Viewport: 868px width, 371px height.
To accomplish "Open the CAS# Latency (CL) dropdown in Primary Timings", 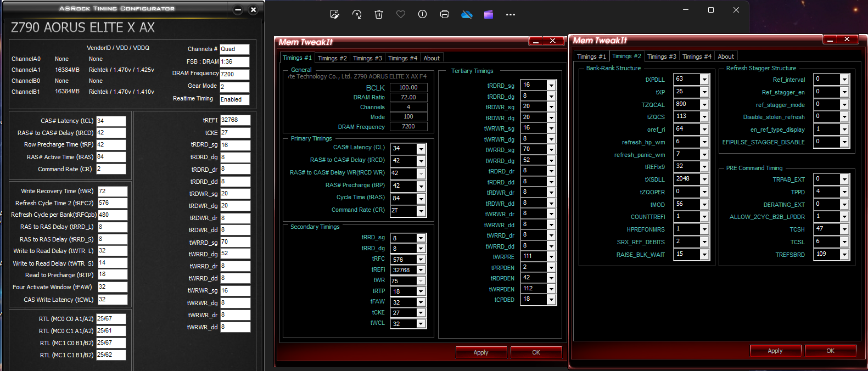I will click(x=421, y=149).
